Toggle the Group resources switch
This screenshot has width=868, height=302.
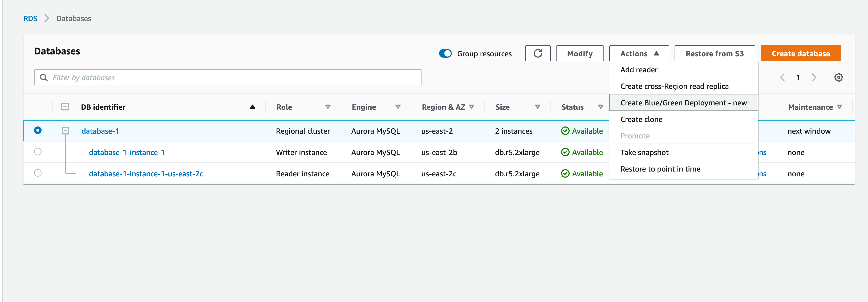[445, 54]
